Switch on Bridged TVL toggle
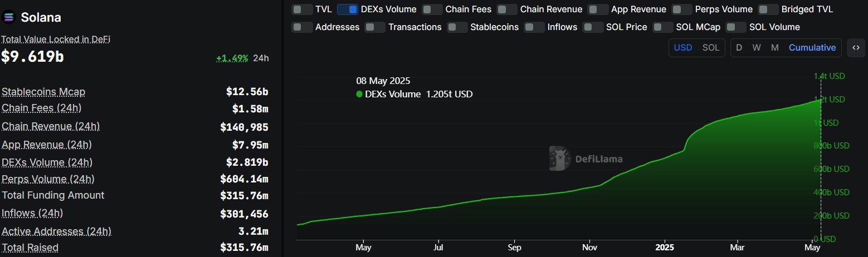Image resolution: width=868 pixels, height=257 pixels. pos(768,9)
